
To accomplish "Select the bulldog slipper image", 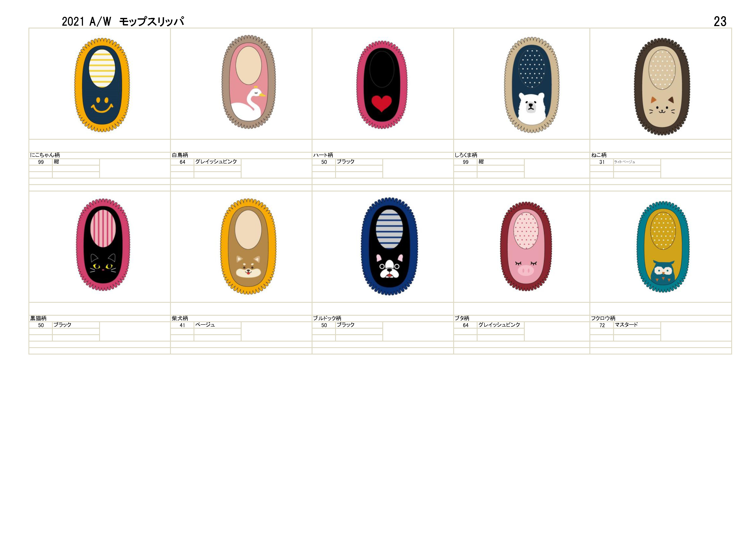I will [389, 246].
